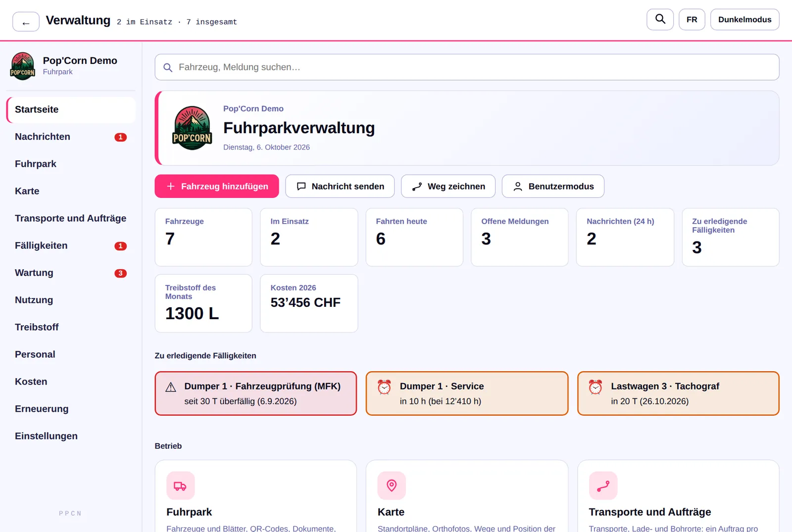The width and height of the screenshot is (792, 532).
Task: Open Startseite in the sidebar
Action: coord(71,110)
